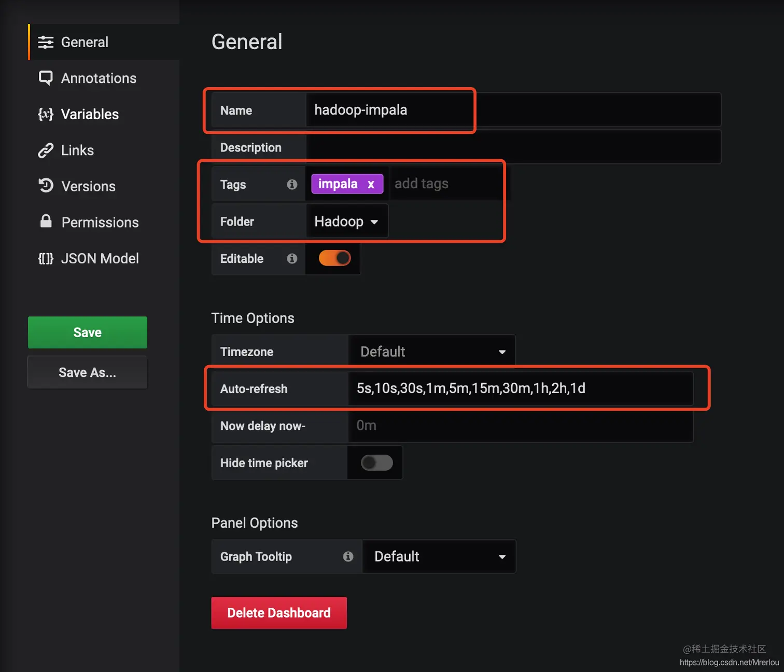The height and width of the screenshot is (672, 784).
Task: Click the Links chain icon
Action: point(46,150)
